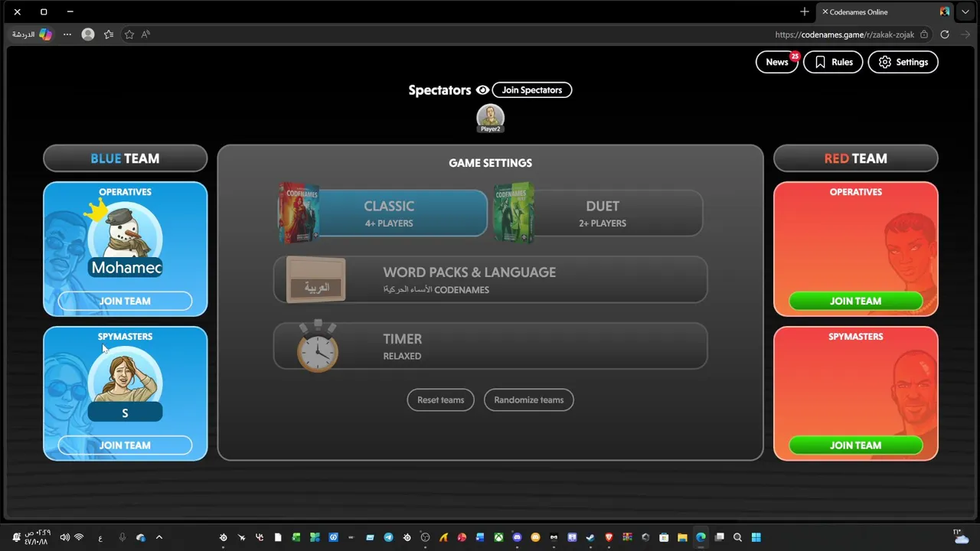Click the clock and date in taskbar
This screenshot has height=551, width=980.
tap(36, 537)
